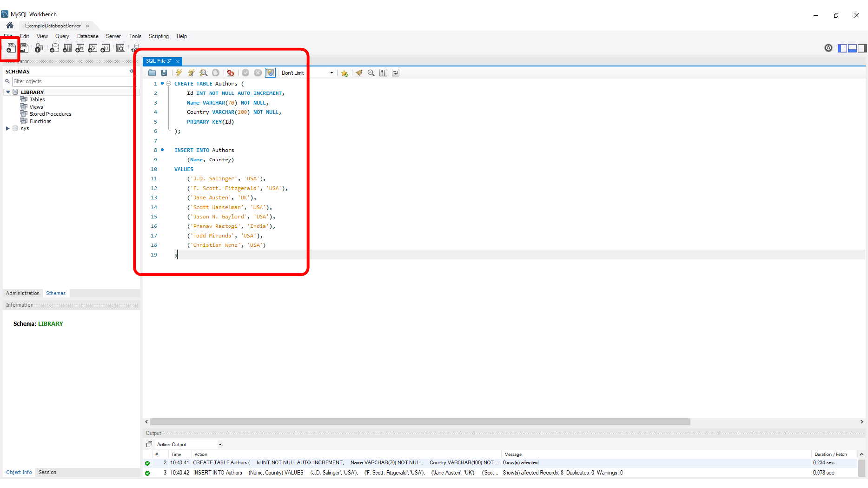This screenshot has height=488, width=868.
Task: Select Tables under LIBRARY schema
Action: (37, 99)
